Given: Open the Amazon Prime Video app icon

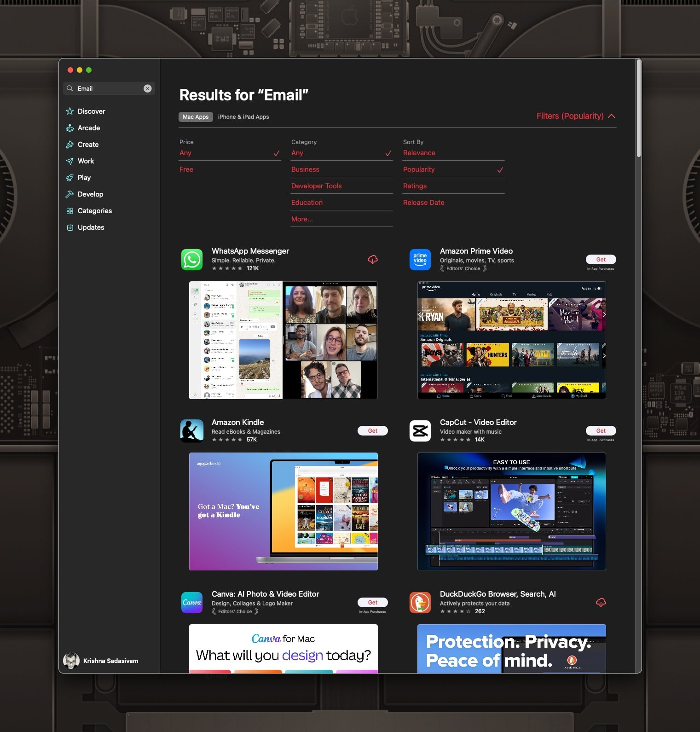Looking at the screenshot, I should point(420,260).
